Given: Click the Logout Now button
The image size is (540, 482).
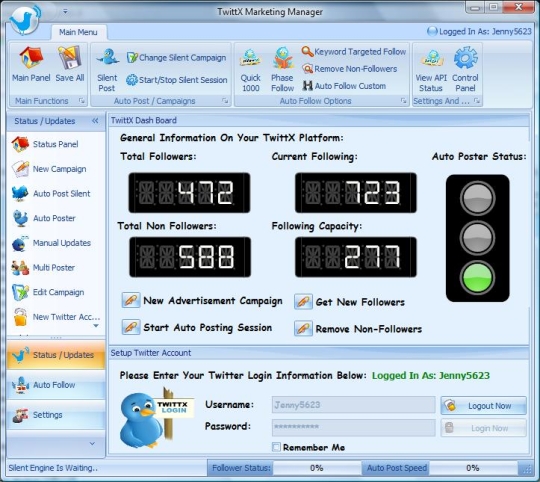Looking at the screenshot, I should [484, 406].
